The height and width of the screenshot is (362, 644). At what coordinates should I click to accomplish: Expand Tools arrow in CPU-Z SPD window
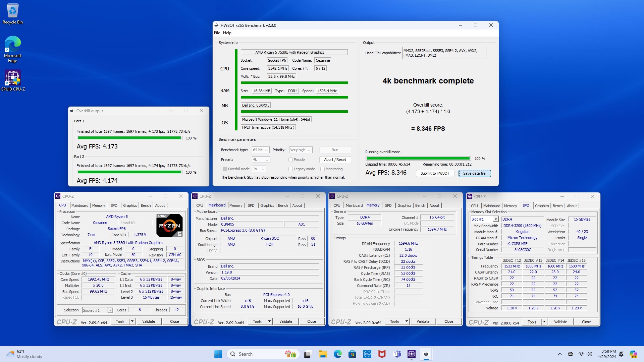pyautogui.click(x=544, y=322)
